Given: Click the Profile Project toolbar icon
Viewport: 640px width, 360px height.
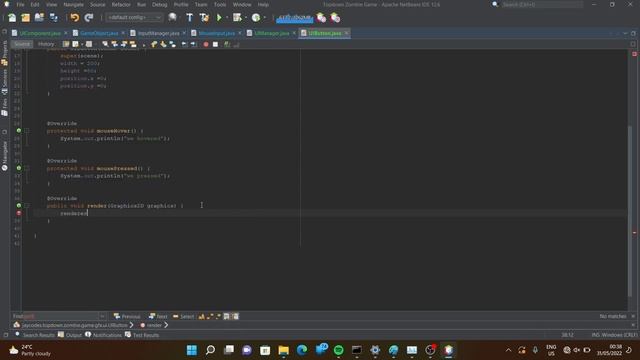Looking at the screenshot, I should click(256, 18).
